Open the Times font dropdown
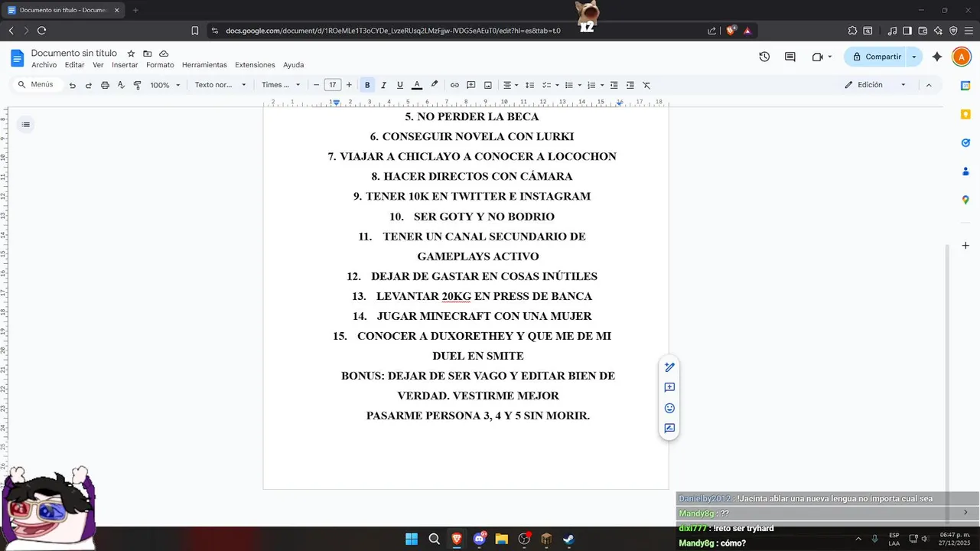The image size is (980, 551). click(281, 85)
